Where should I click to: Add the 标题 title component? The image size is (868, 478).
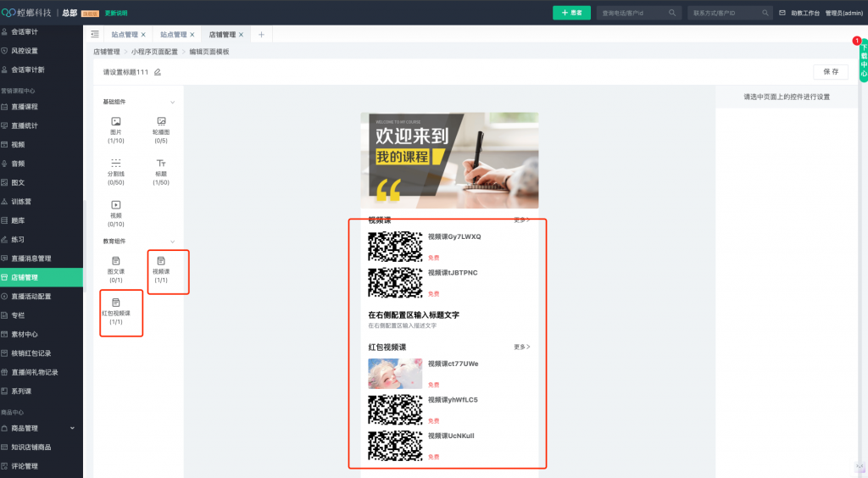tap(161, 171)
